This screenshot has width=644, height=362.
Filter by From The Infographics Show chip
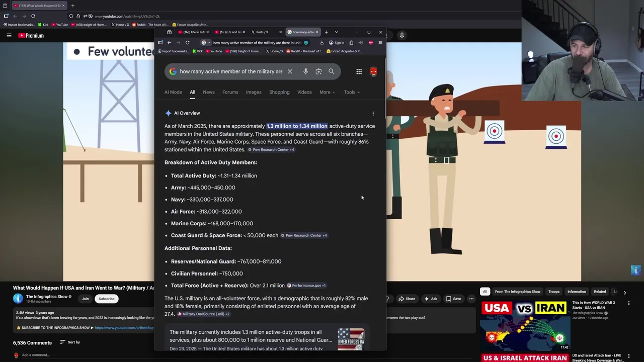(517, 292)
